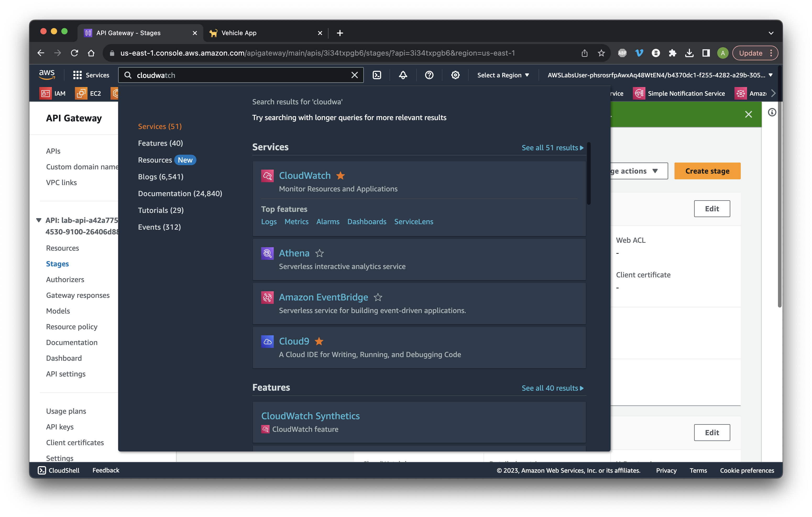Open Authorizers in sidebar

click(x=65, y=280)
